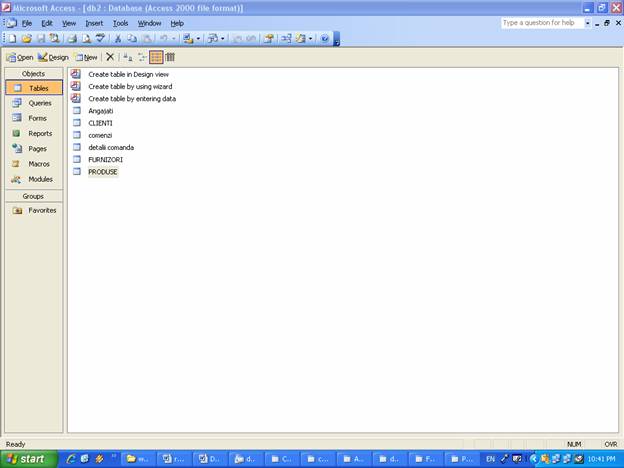Open the Tools menu

(x=120, y=23)
